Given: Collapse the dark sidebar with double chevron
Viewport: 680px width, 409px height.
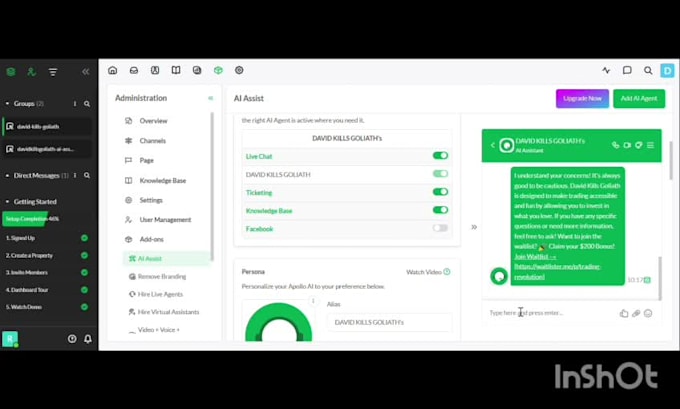Looking at the screenshot, I should [x=86, y=72].
